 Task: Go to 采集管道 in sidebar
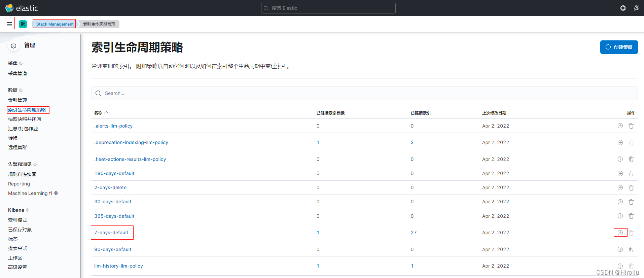(x=17, y=73)
